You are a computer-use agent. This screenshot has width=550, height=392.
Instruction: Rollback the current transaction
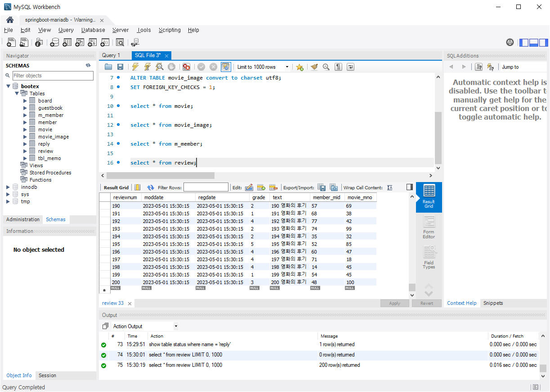213,67
